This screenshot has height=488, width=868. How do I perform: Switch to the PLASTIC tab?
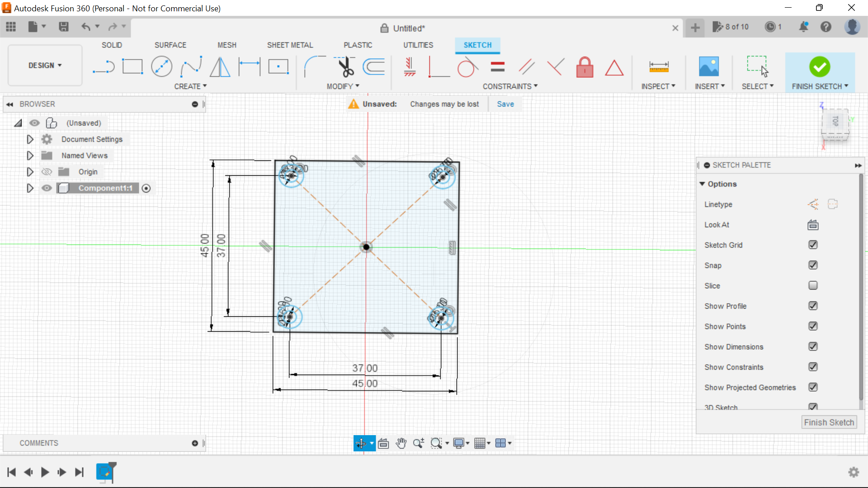pos(358,45)
